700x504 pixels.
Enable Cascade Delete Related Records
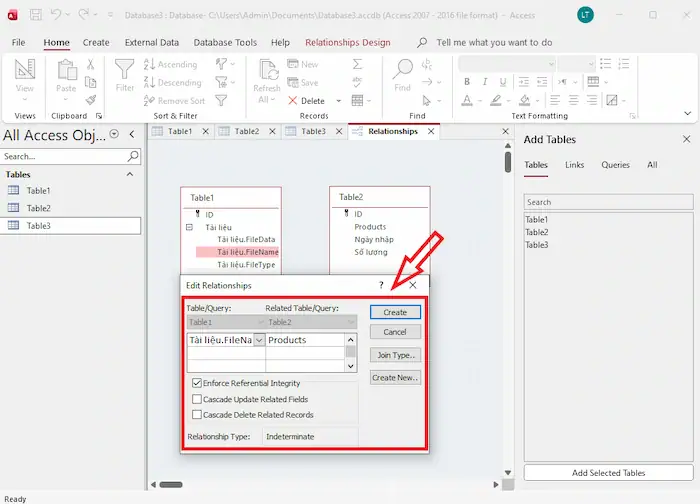click(x=196, y=414)
